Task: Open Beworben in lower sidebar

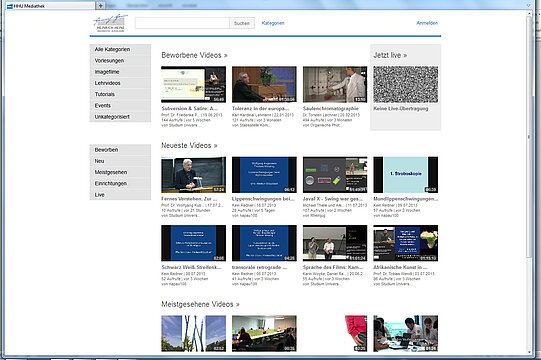Action: (120, 150)
